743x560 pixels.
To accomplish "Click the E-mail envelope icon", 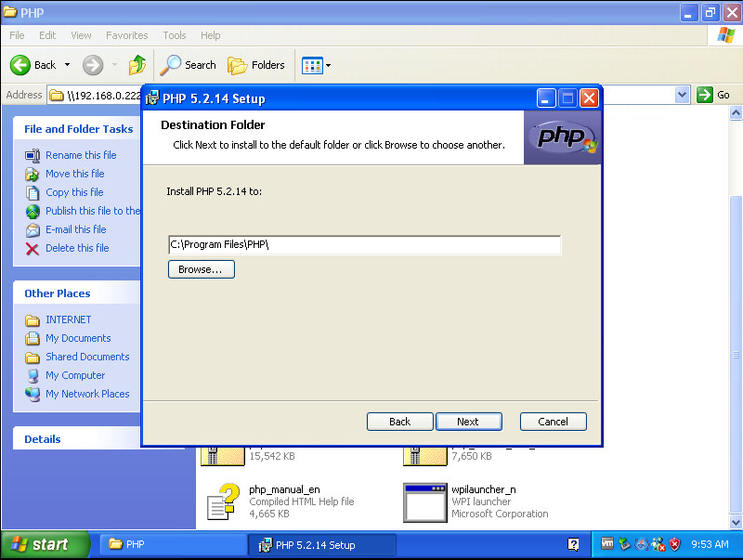I will [x=33, y=230].
